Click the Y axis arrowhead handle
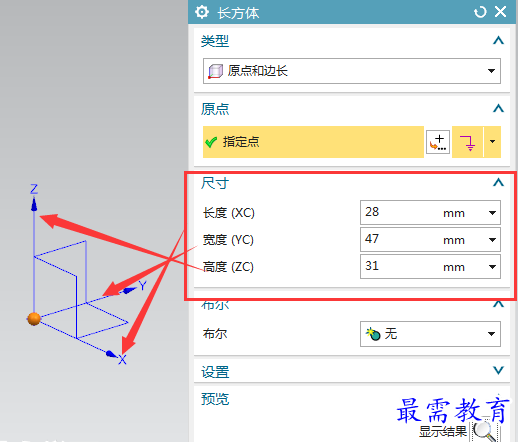The height and width of the screenshot is (442, 518). 129,290
